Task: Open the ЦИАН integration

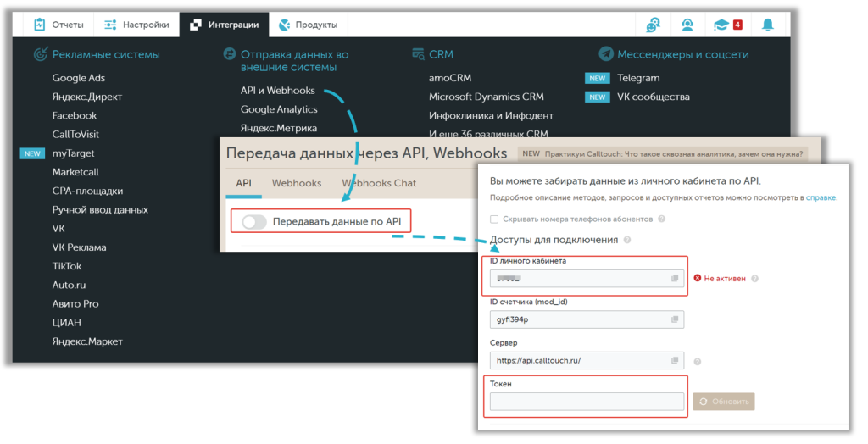Action: point(66,323)
